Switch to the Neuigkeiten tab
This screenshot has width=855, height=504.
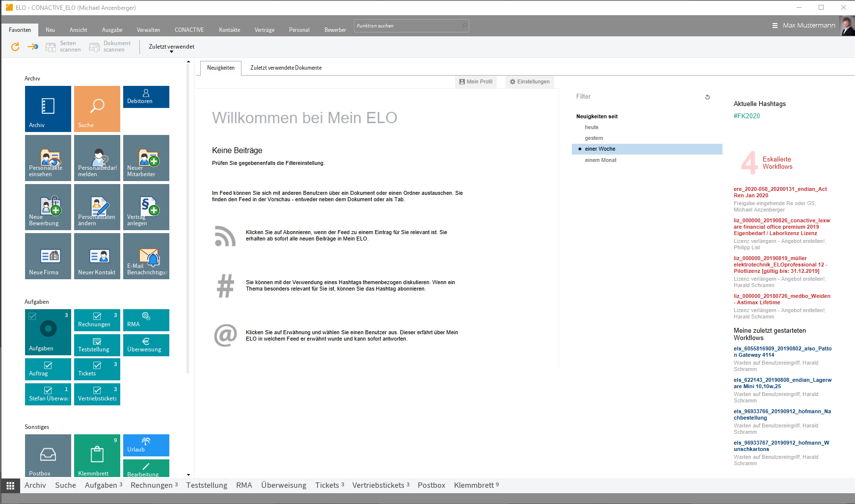(x=221, y=68)
